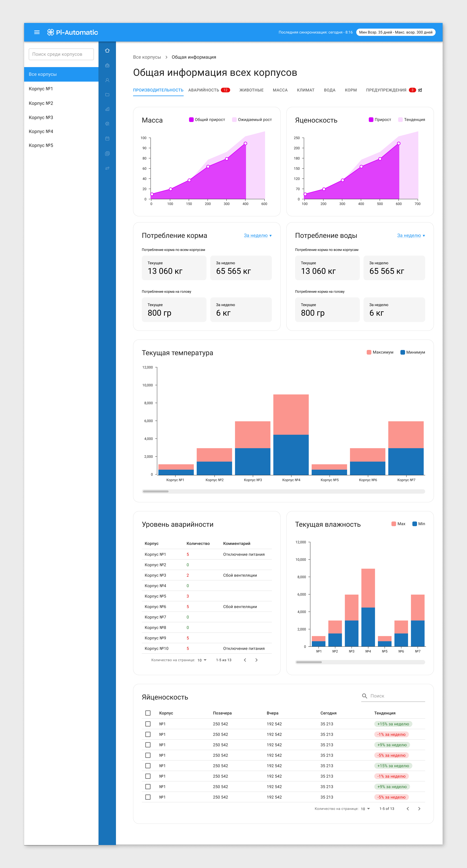The height and width of the screenshot is (868, 467).
Task: Tick checkbox of third Яйценоскость row
Action: tap(148, 745)
